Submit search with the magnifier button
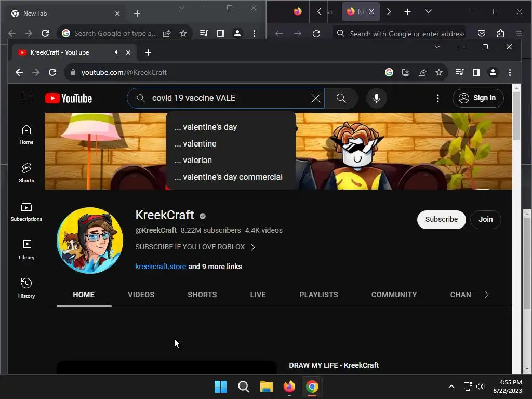Image resolution: width=532 pixels, height=399 pixels. click(x=341, y=98)
